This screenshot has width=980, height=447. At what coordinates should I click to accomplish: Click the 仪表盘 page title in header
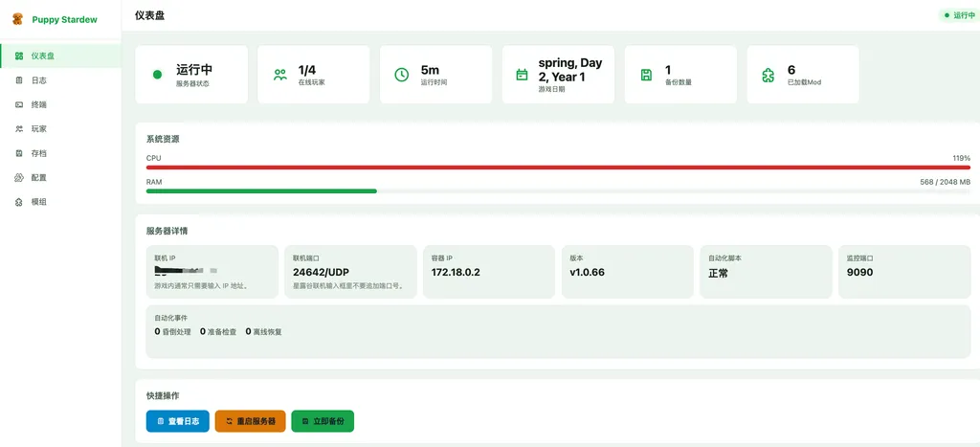(150, 15)
